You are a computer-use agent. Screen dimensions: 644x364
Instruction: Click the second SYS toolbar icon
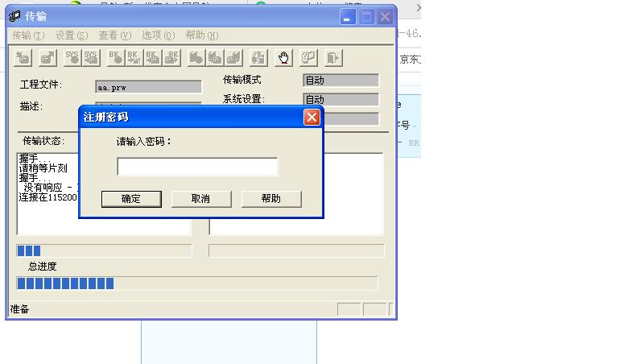click(x=91, y=57)
